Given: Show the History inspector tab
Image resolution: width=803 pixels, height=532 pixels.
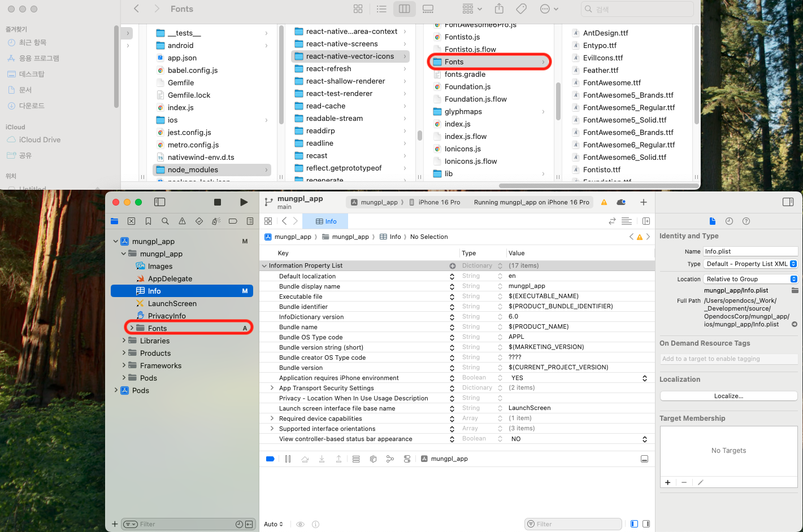Looking at the screenshot, I should pyautogui.click(x=729, y=221).
